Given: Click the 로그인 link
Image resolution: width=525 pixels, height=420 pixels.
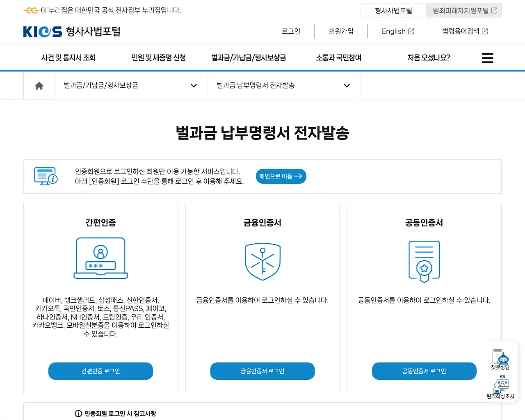Looking at the screenshot, I should [x=291, y=31].
